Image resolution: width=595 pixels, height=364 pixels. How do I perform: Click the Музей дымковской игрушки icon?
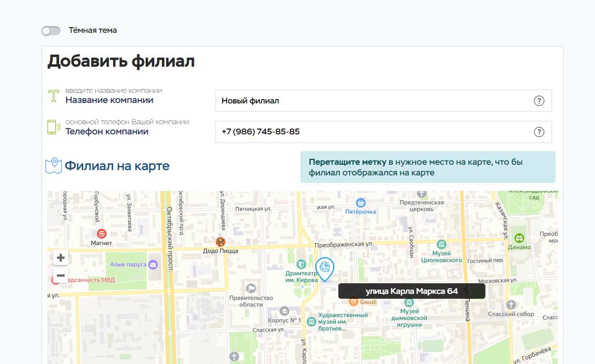409,303
